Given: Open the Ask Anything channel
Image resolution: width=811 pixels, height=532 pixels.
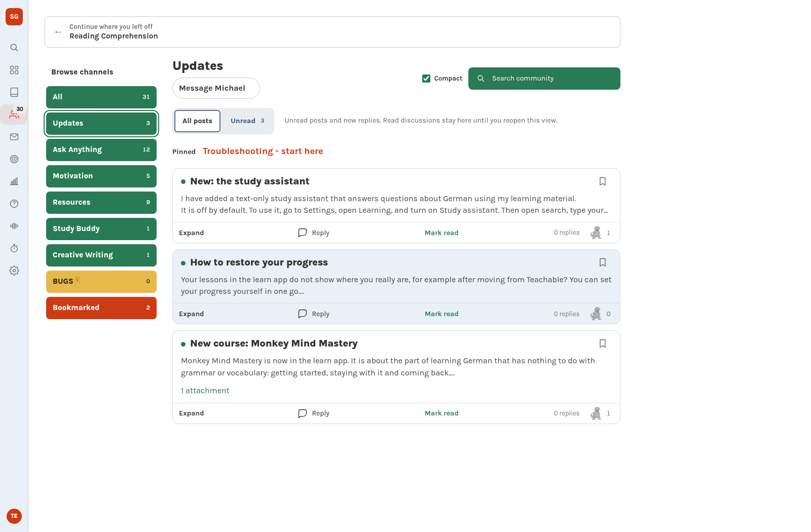Looking at the screenshot, I should (101, 150).
